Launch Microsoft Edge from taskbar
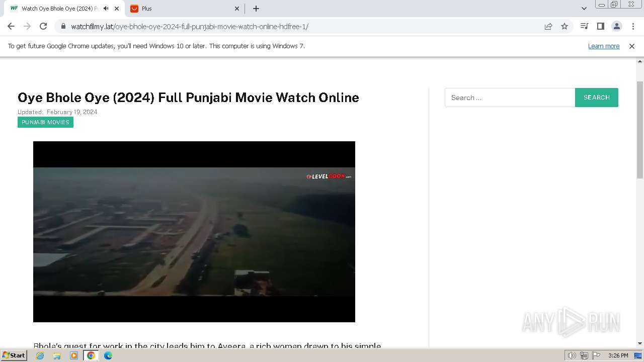This screenshot has width=644, height=362. [108, 355]
